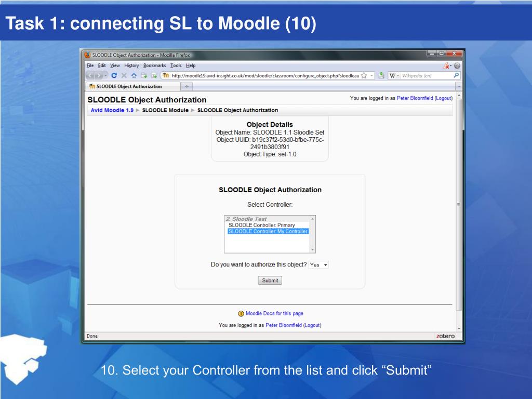Screen dimensions: 532x399
Task: Maximize the Firefox window
Action: pyautogui.click(x=442, y=54)
